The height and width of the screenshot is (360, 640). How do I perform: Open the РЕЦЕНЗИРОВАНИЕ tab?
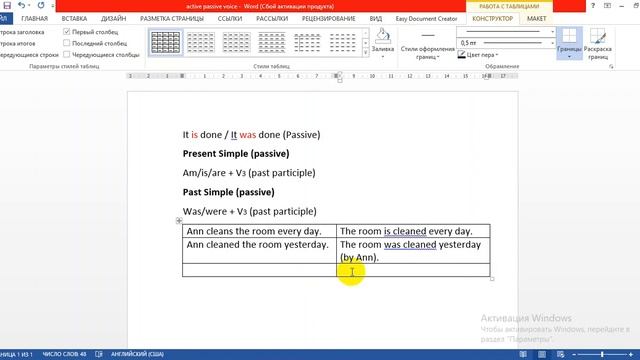(329, 19)
